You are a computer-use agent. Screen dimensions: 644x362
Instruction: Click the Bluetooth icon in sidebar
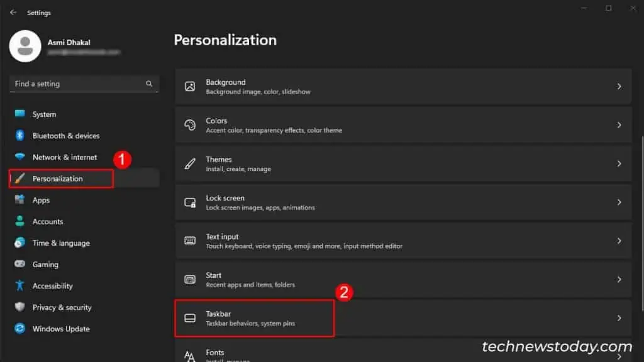point(19,136)
